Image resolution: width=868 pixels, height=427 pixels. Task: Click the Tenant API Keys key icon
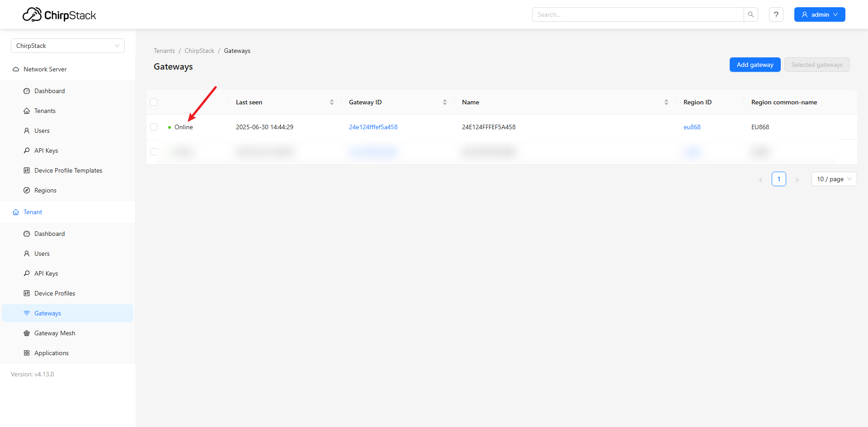(x=27, y=273)
